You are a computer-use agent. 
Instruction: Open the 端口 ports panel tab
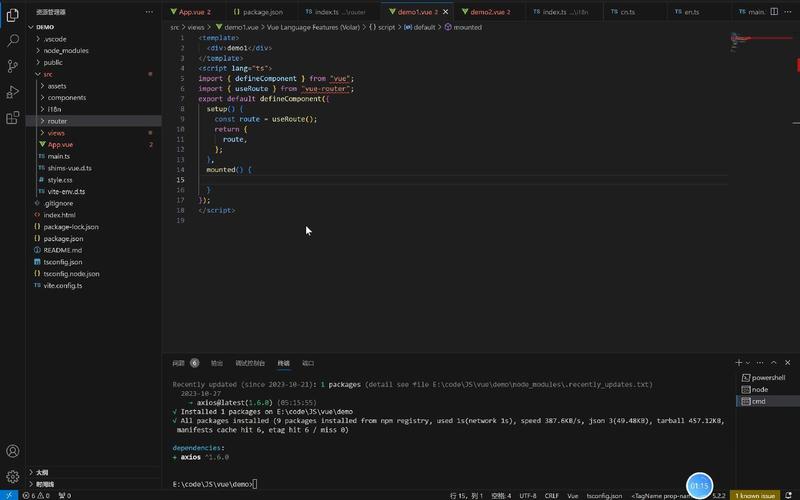pos(308,363)
